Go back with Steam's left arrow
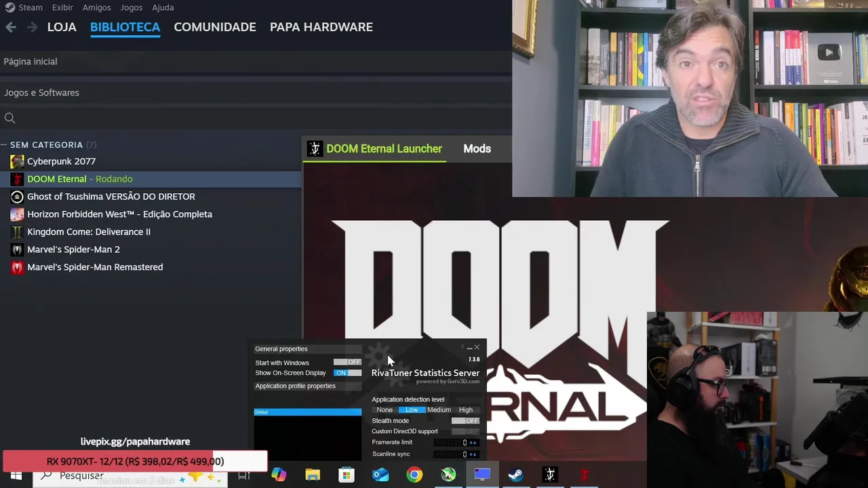The image size is (868, 488). click(x=11, y=27)
